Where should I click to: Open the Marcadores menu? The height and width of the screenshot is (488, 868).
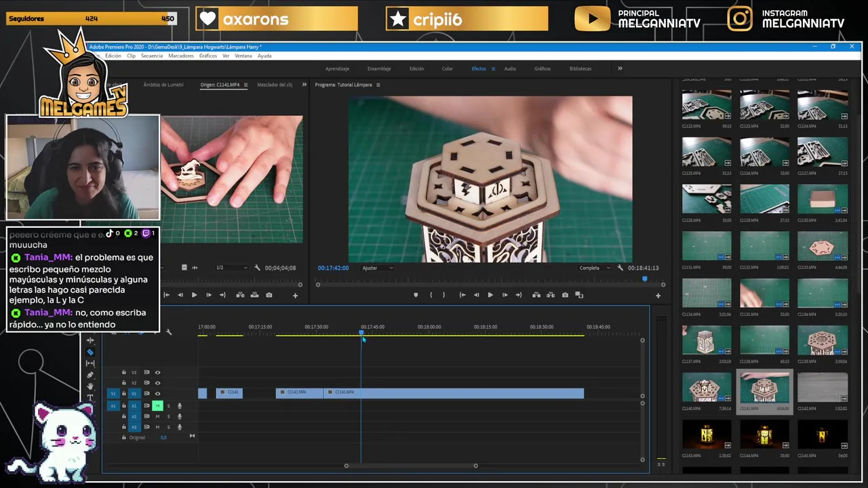(181, 56)
